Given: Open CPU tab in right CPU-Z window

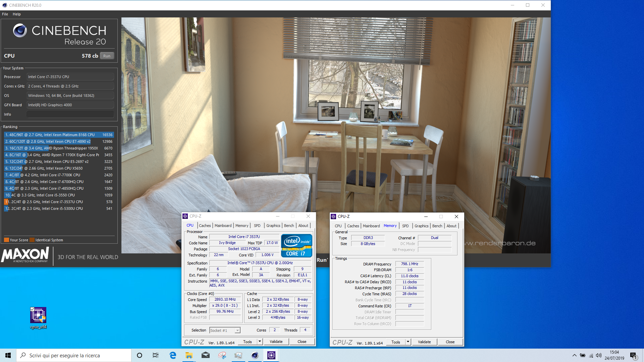Looking at the screenshot, I should (338, 226).
